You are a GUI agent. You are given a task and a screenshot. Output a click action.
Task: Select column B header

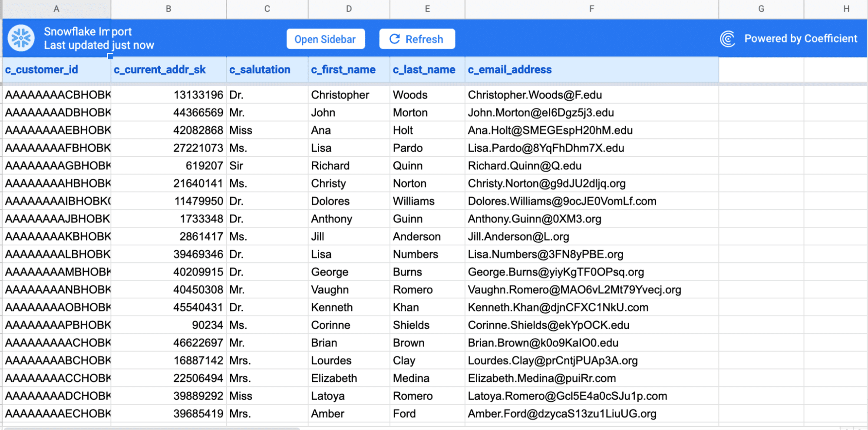pos(168,9)
